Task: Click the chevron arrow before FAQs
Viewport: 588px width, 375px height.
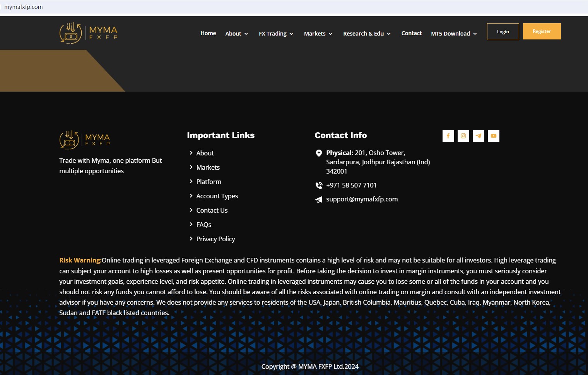Action: click(191, 224)
